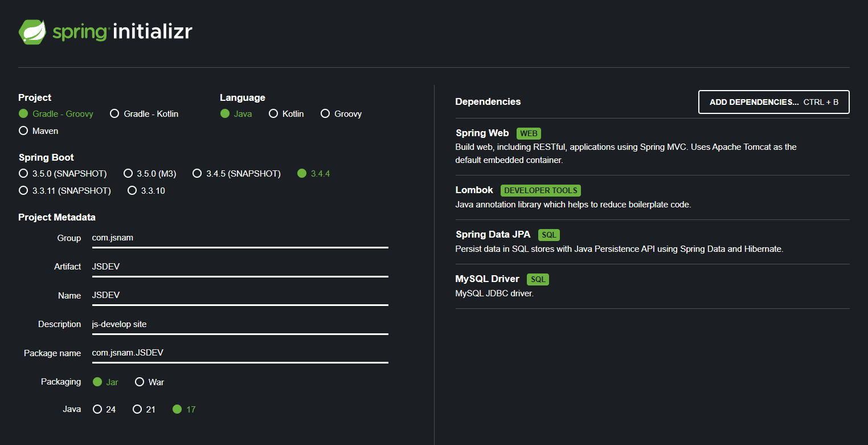The height and width of the screenshot is (445, 868).
Task: Click the DEVELOPER TOOLS category tag
Action: [541, 191]
